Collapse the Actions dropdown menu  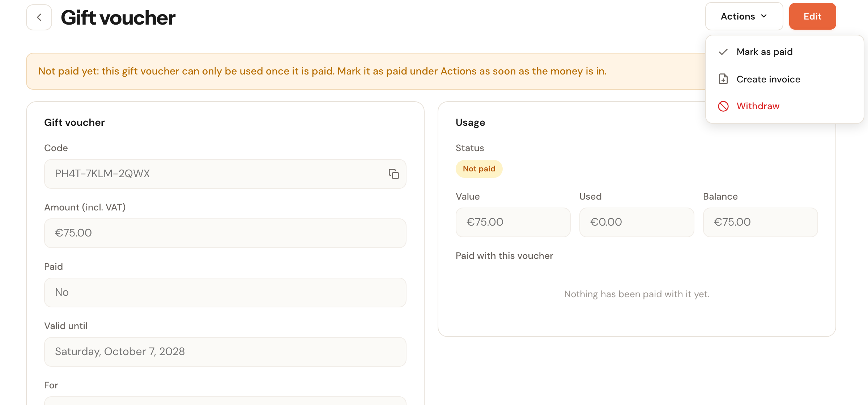point(744,16)
